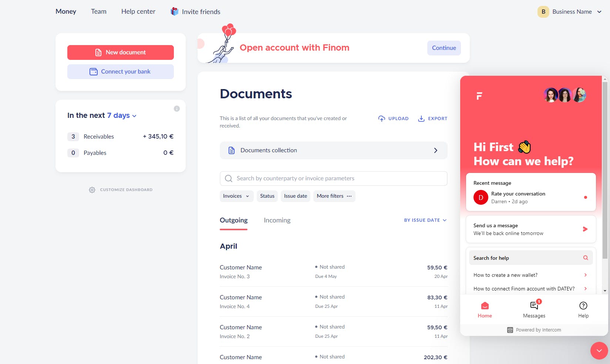Click the Export download icon

[x=421, y=119]
